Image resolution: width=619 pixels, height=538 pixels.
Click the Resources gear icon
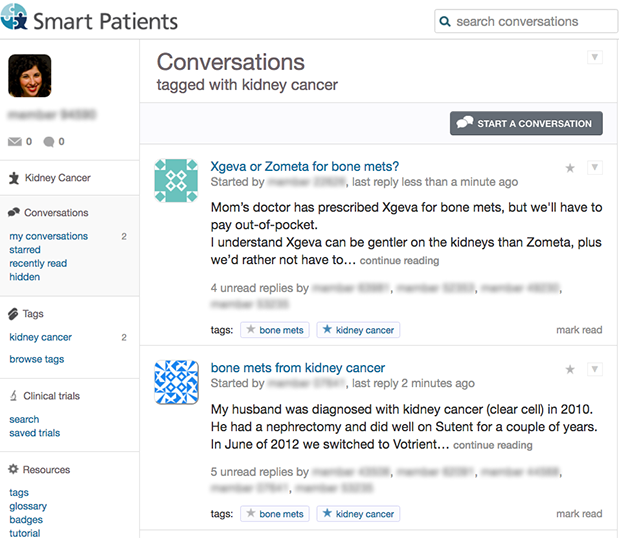[x=13, y=469]
